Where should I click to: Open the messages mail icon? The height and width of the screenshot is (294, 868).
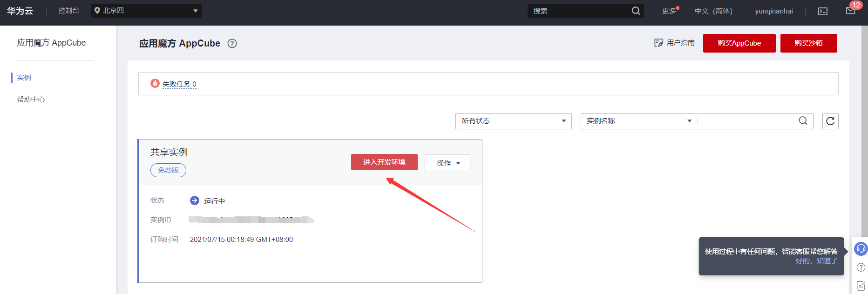click(850, 11)
